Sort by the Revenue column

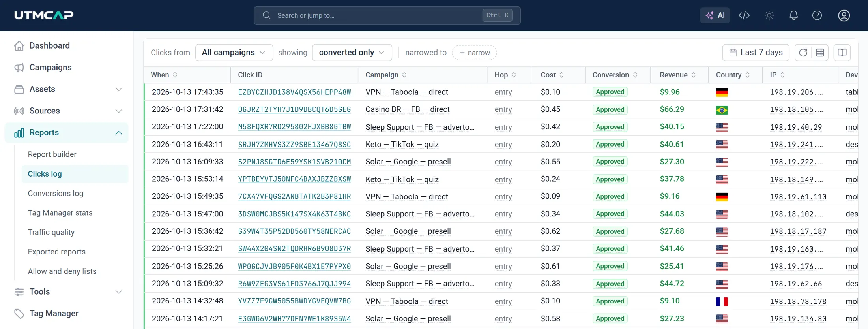point(678,75)
